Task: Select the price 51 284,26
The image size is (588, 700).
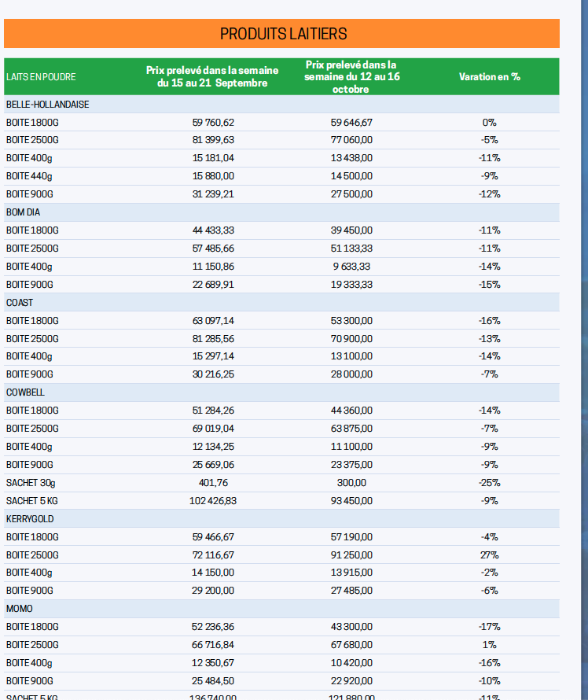Action: tap(213, 411)
